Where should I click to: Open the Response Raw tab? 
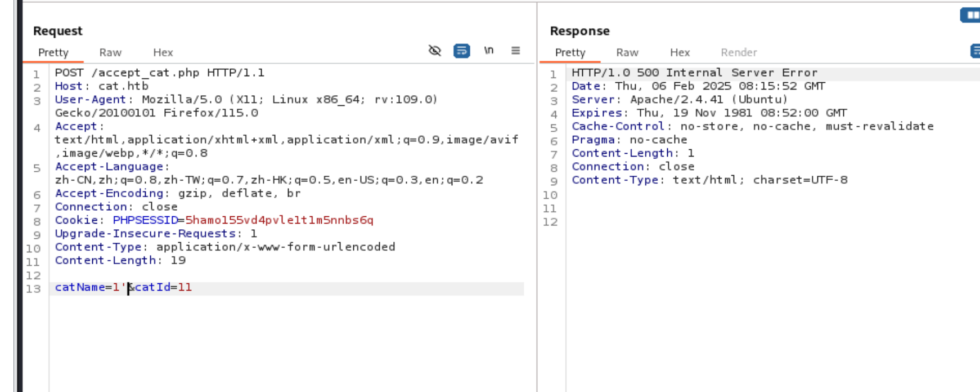(627, 52)
